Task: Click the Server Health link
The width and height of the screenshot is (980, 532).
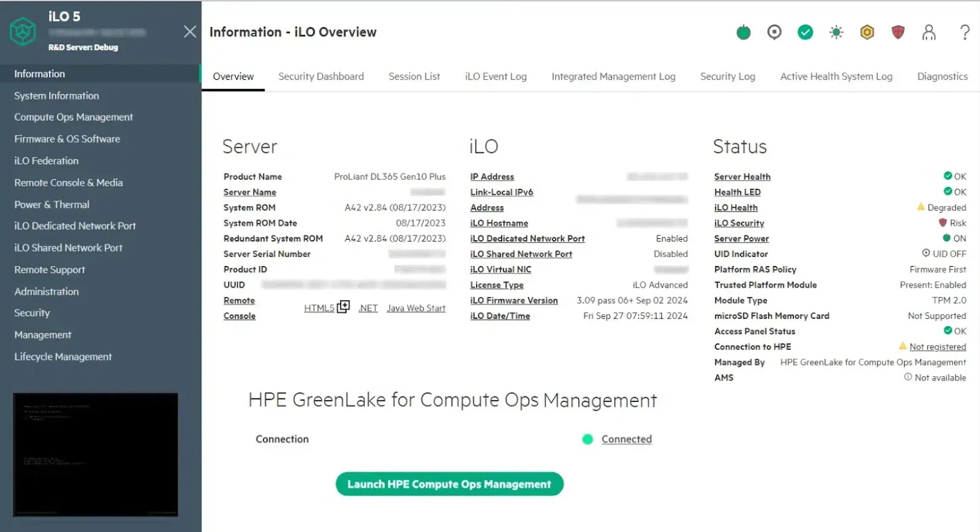Action: 742,177
